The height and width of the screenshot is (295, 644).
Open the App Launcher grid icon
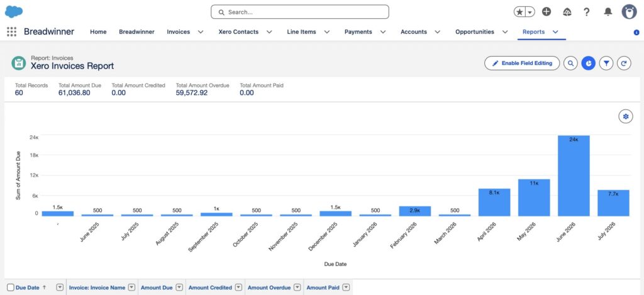point(11,31)
